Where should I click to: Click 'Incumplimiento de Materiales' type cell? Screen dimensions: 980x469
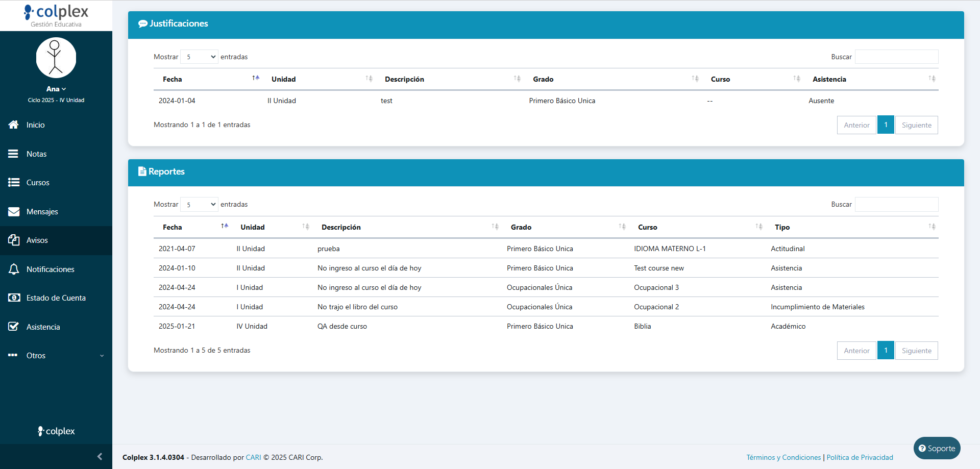(818, 307)
